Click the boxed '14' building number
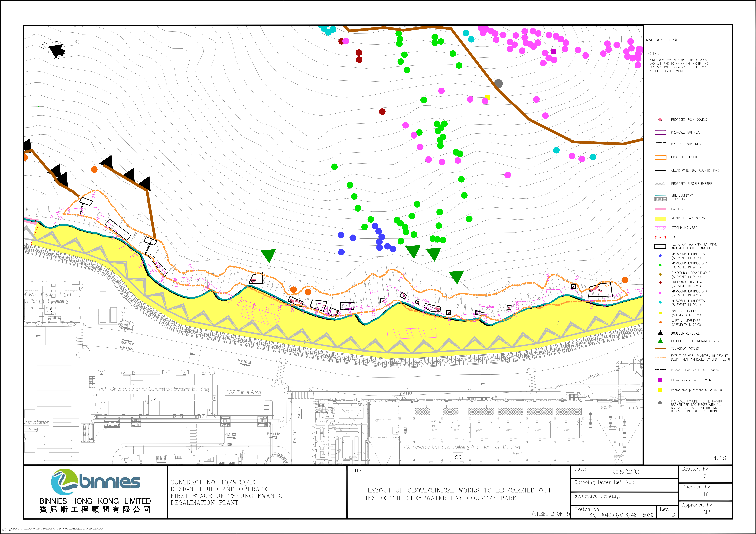Viewport: 756px width, 534px height. [x=153, y=399]
